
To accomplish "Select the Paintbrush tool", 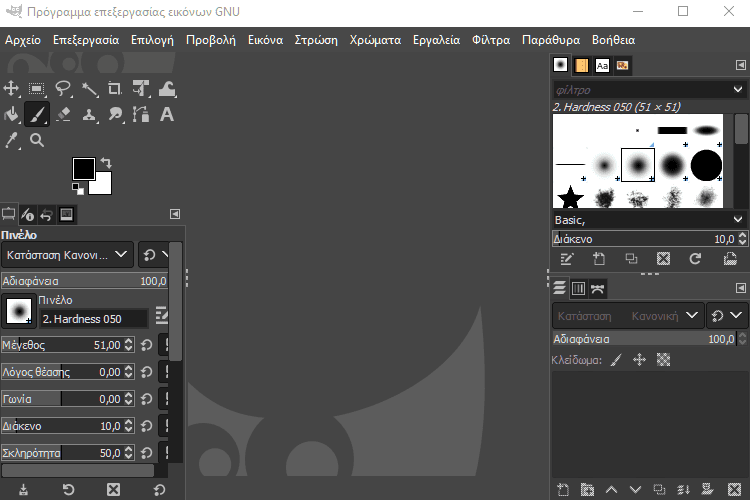I will [37, 114].
